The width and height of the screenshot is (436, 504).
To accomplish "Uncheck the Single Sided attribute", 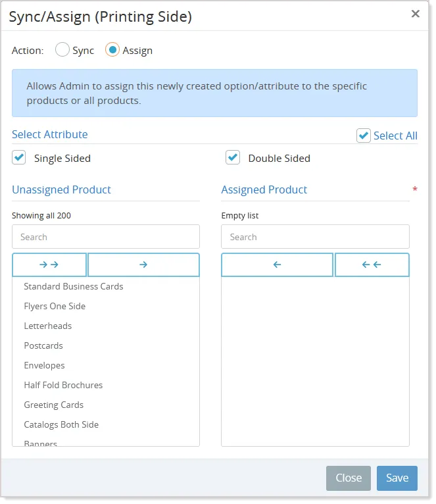I will point(19,157).
